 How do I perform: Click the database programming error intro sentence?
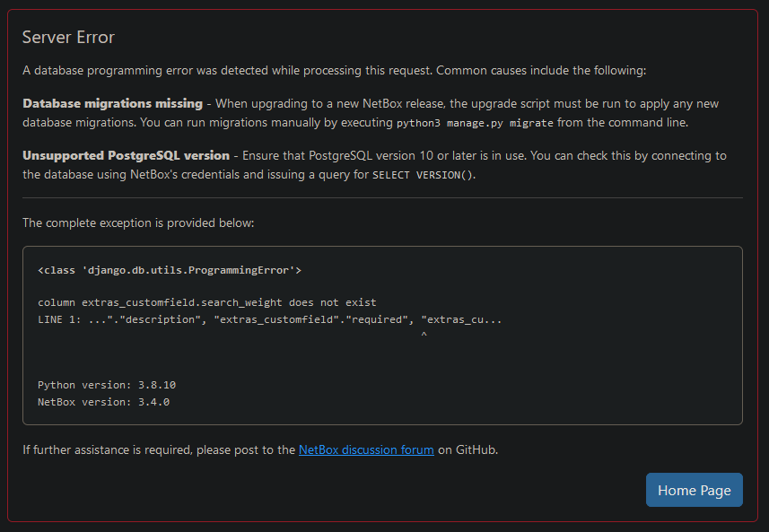[334, 71]
